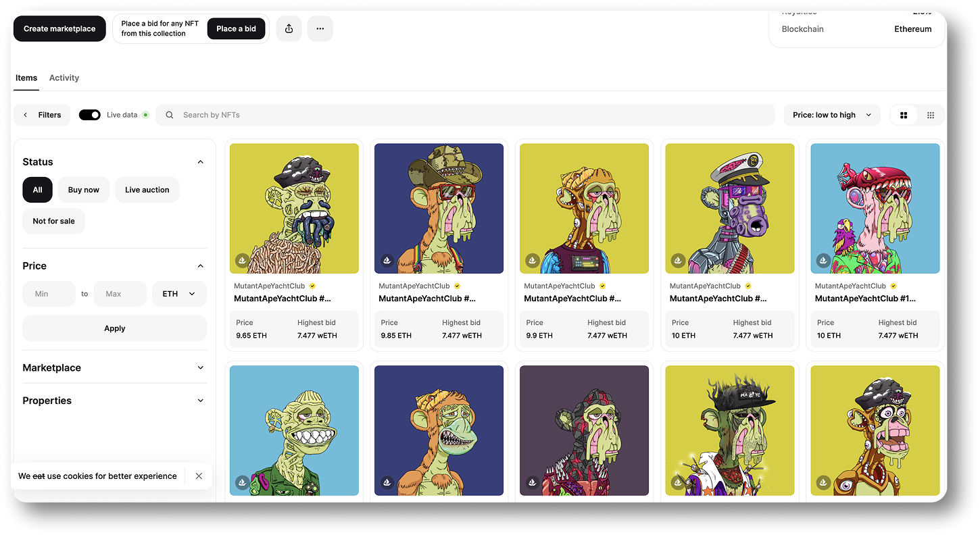Open the 9.65 ETH mutant ape image
980x535 pixels.
(294, 208)
